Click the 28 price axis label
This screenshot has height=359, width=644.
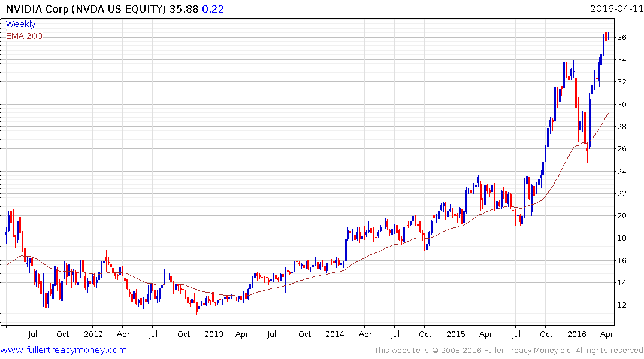(x=622, y=126)
